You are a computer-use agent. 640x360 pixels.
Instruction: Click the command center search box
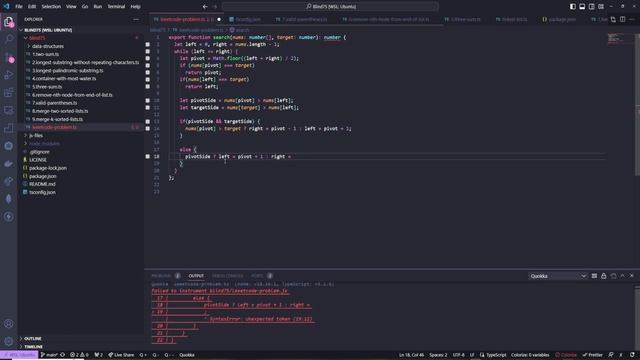click(331, 7)
